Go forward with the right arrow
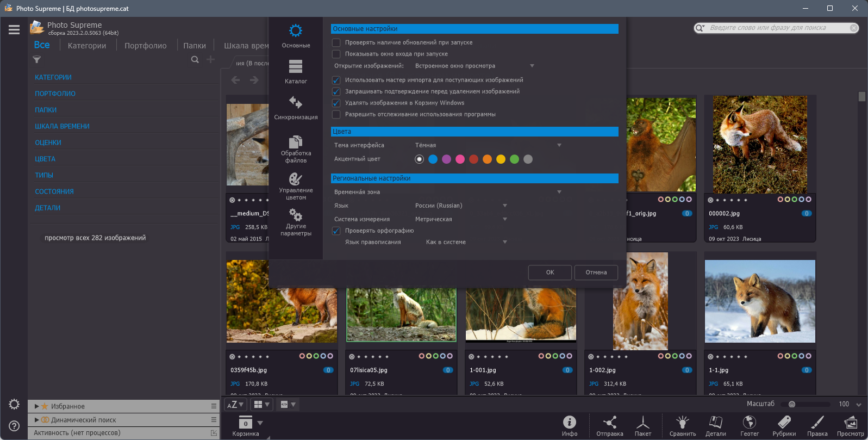Screen dimensions: 868x440 [x=254, y=80]
